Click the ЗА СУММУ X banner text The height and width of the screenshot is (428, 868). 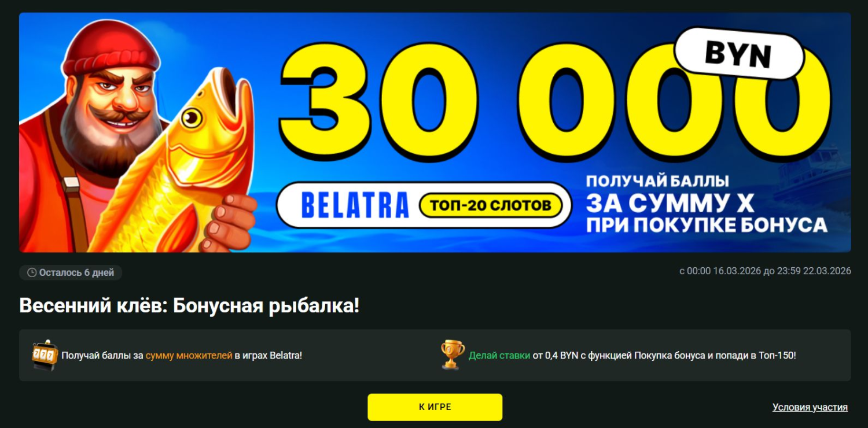[x=670, y=203]
